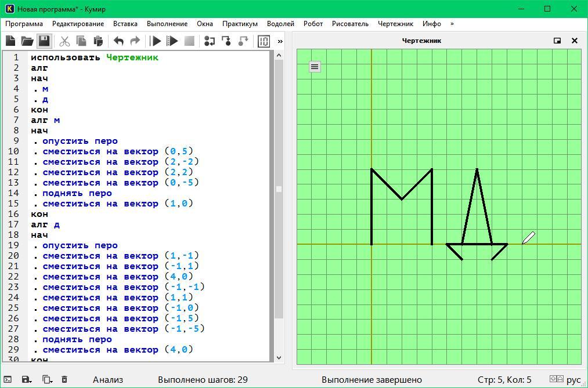Toggle the variables window icon
588x388 pixels.
coord(264,41)
